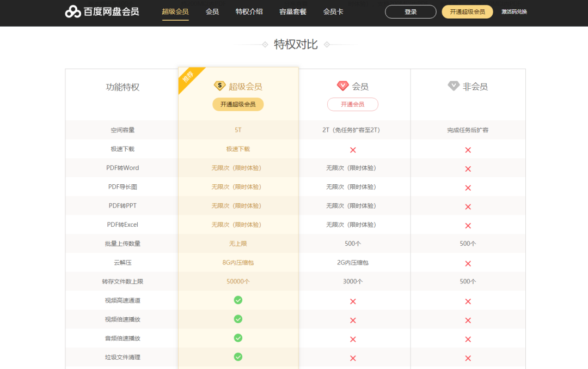
Task: Click red X under 会员 in 极速下载 row
Action: [353, 149]
